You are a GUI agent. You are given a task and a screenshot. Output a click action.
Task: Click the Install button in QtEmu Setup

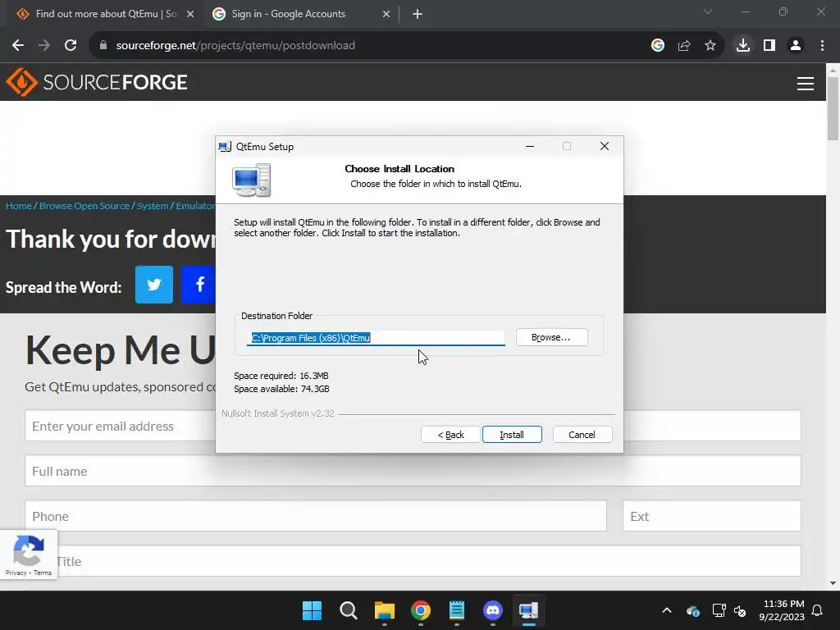coord(512,435)
